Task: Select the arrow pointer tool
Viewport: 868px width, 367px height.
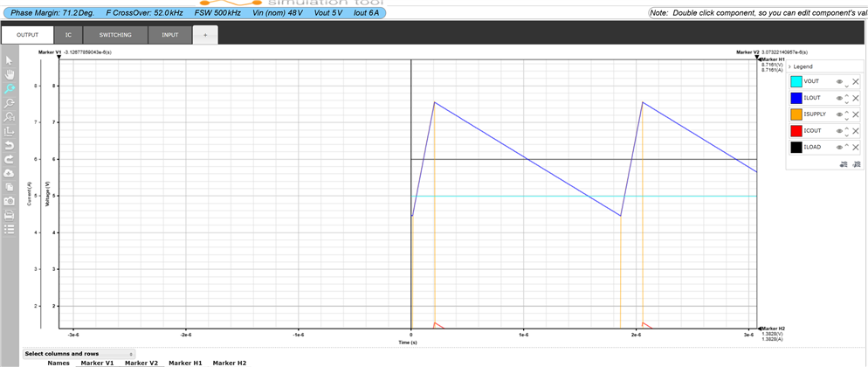Action: (x=9, y=60)
